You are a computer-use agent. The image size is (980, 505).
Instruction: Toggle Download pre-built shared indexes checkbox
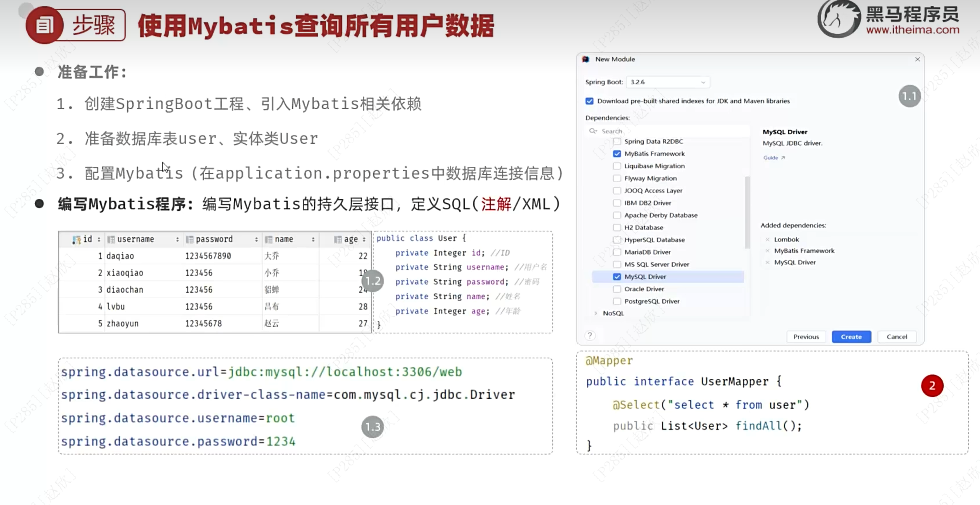[589, 101]
